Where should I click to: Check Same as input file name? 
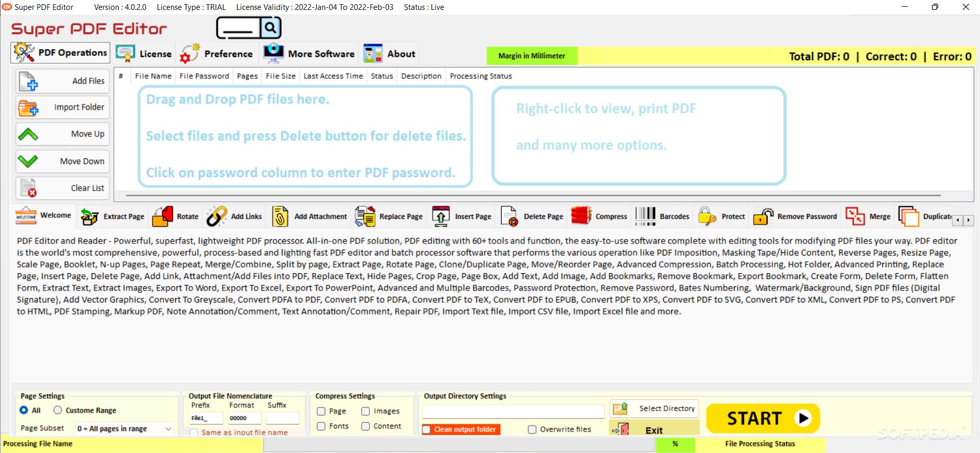coord(194,432)
